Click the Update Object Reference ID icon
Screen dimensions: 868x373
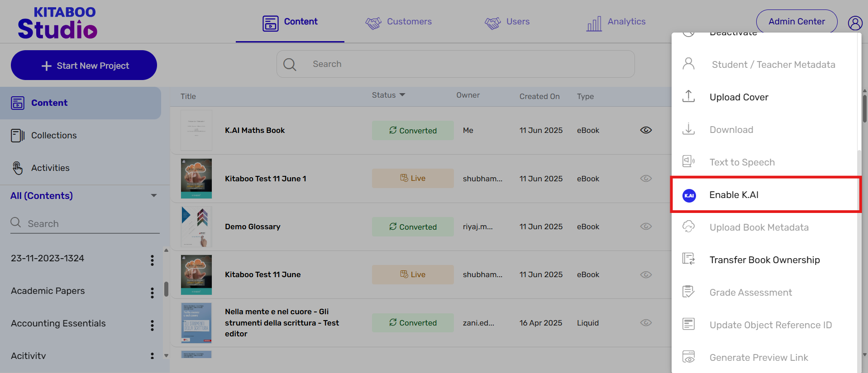688,324
